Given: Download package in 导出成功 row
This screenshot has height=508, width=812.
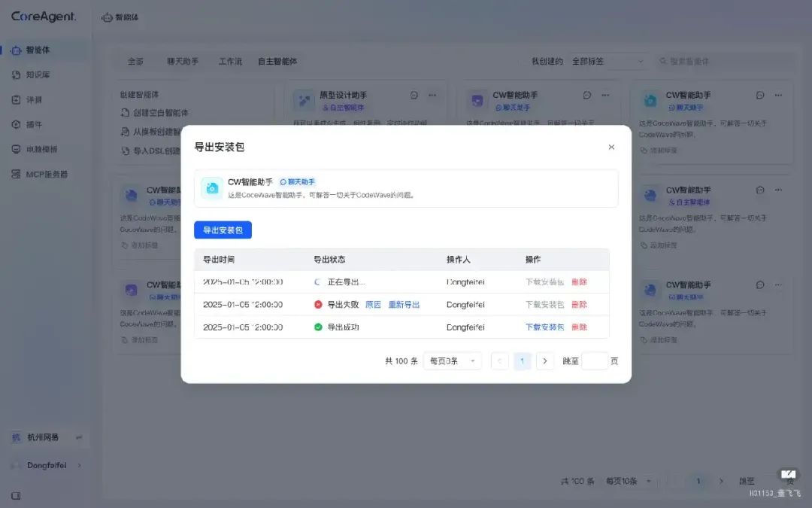Looking at the screenshot, I should click(544, 327).
